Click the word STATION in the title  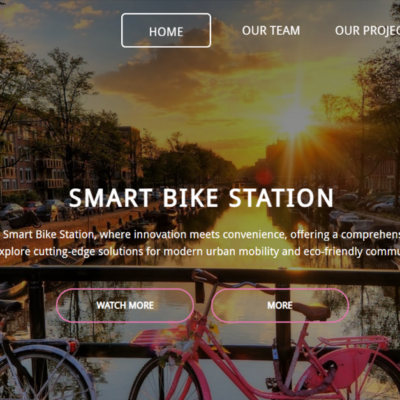point(281,198)
